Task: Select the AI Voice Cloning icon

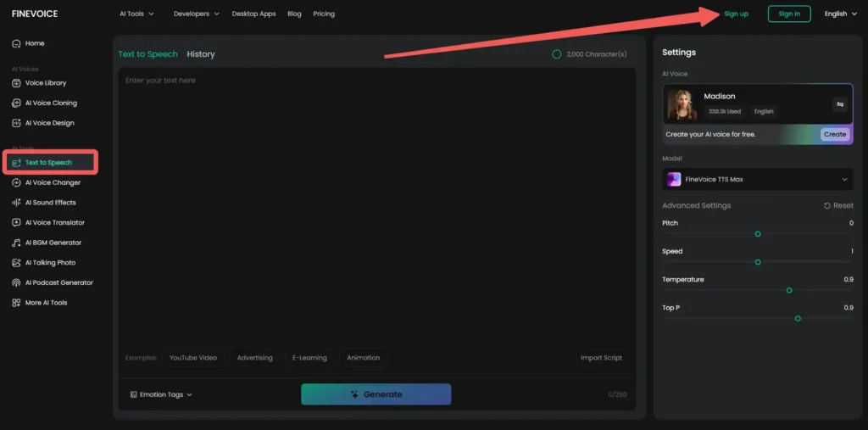Action: tap(16, 103)
